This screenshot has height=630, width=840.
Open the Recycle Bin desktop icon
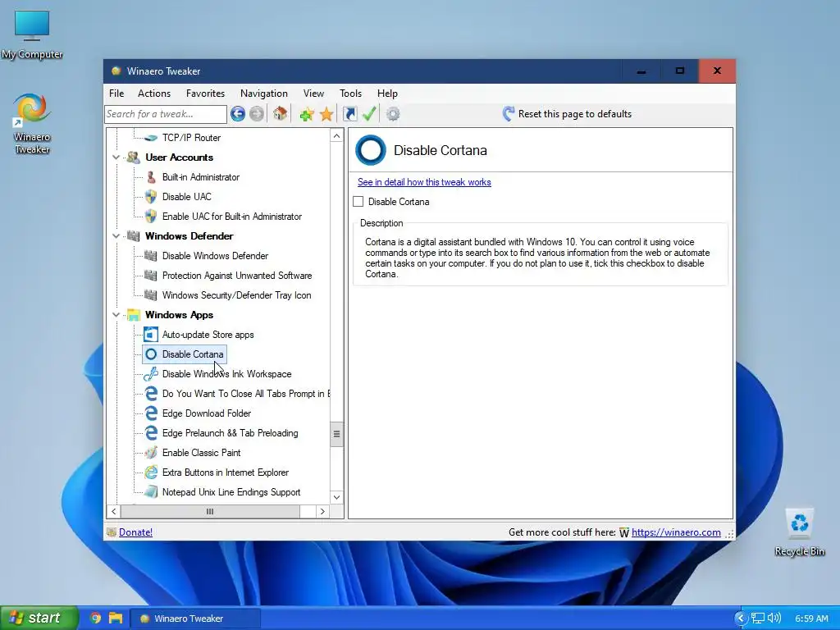click(799, 532)
